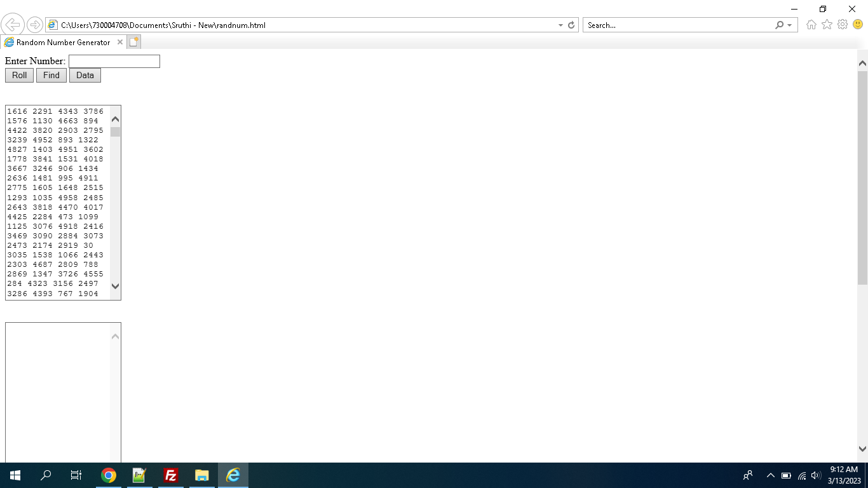Viewport: 868px width, 488px height.
Task: Click the battery icon in system tray
Action: (x=786, y=475)
